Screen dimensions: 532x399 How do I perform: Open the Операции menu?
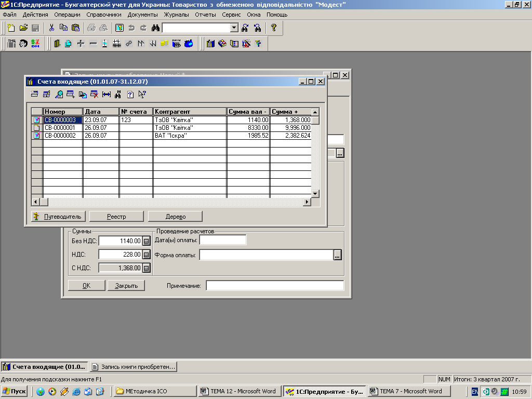point(67,15)
